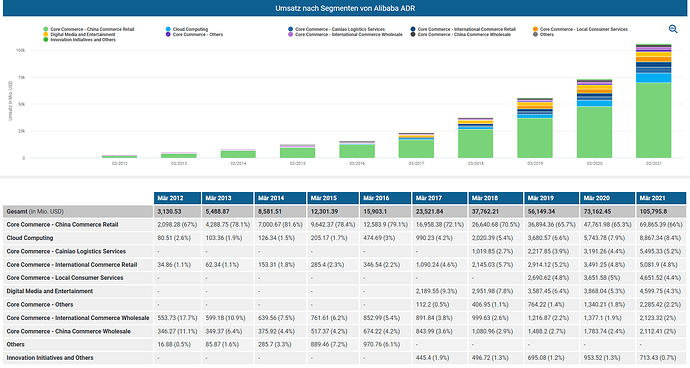
Task: Click Digital Media and Entertainment row label
Action: pyautogui.click(x=50, y=291)
